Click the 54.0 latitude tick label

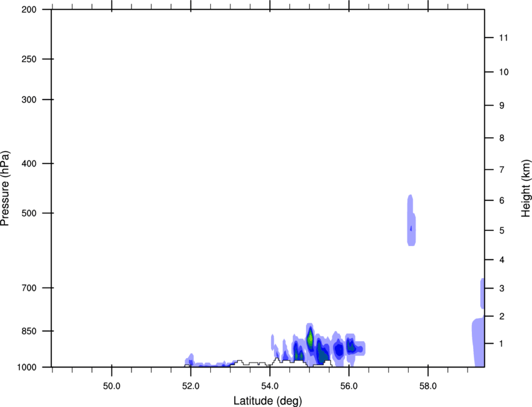270,383
